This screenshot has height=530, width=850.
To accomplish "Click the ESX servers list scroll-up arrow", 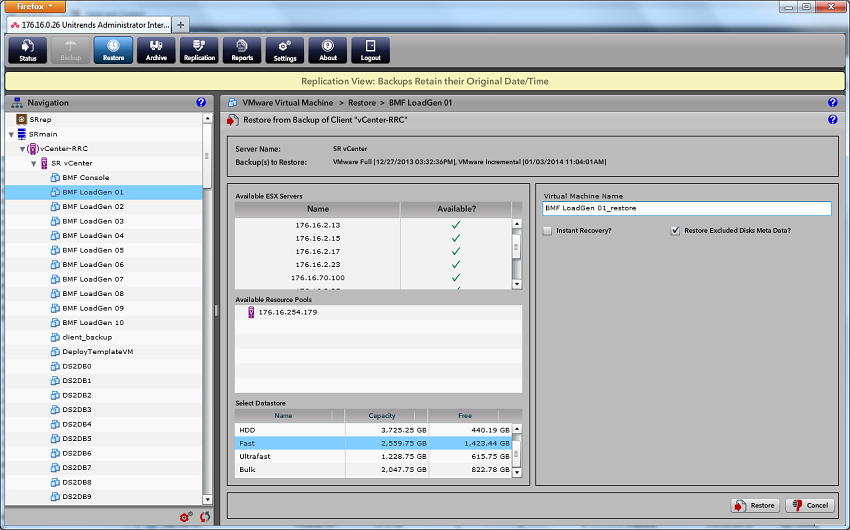I will pos(517,223).
